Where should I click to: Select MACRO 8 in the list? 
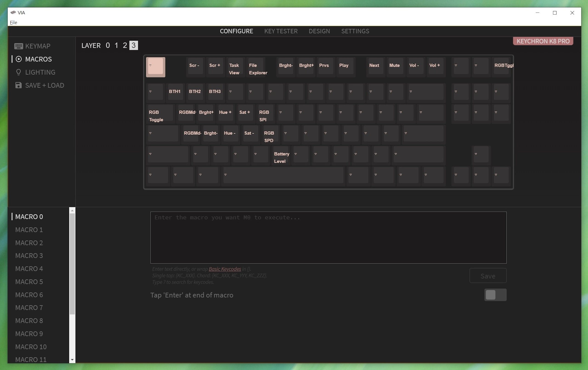(x=29, y=321)
